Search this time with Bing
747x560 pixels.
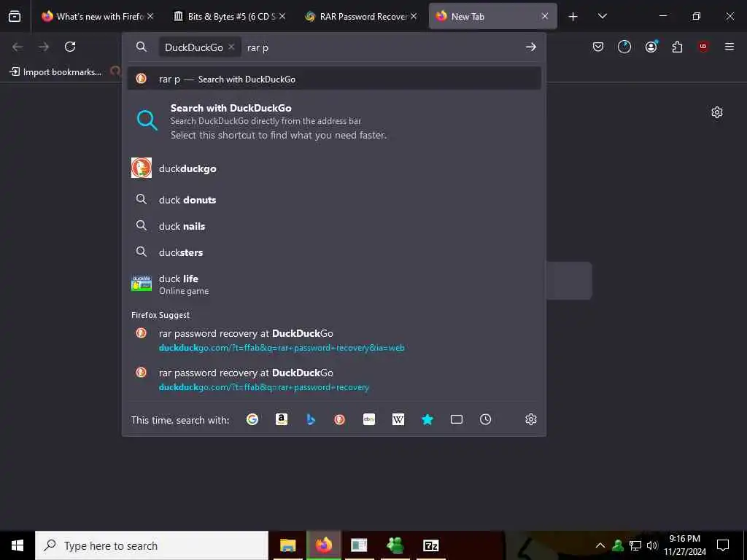(311, 419)
